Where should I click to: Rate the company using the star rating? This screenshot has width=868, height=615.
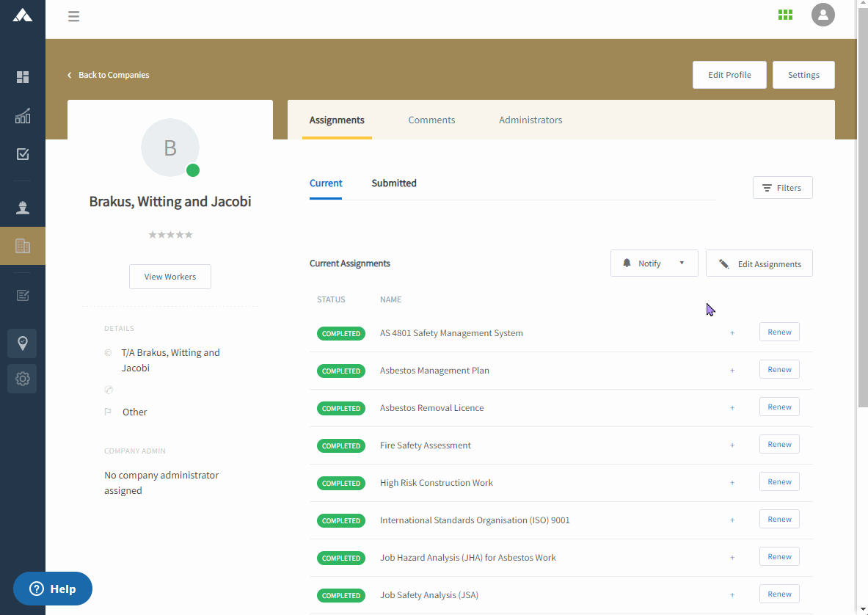pyautogui.click(x=170, y=234)
